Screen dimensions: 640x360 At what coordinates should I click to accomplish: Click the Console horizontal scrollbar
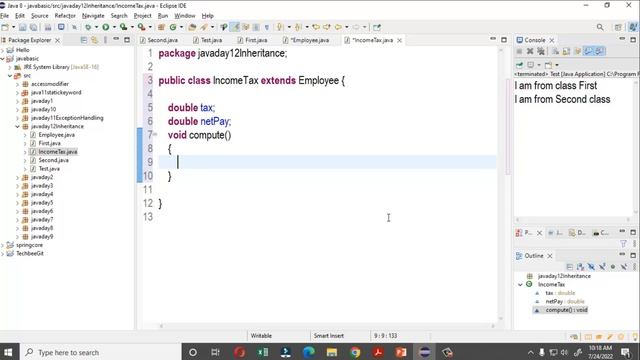[573, 220]
